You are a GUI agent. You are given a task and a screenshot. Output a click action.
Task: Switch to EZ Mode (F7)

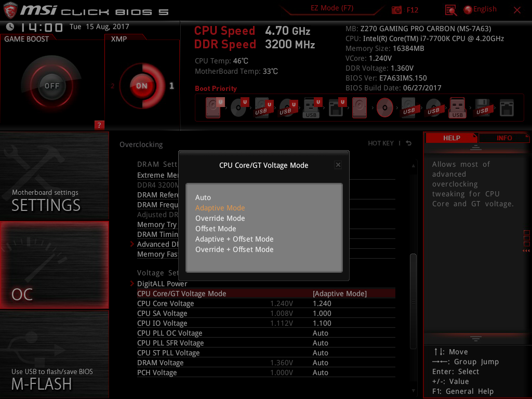tap(332, 8)
